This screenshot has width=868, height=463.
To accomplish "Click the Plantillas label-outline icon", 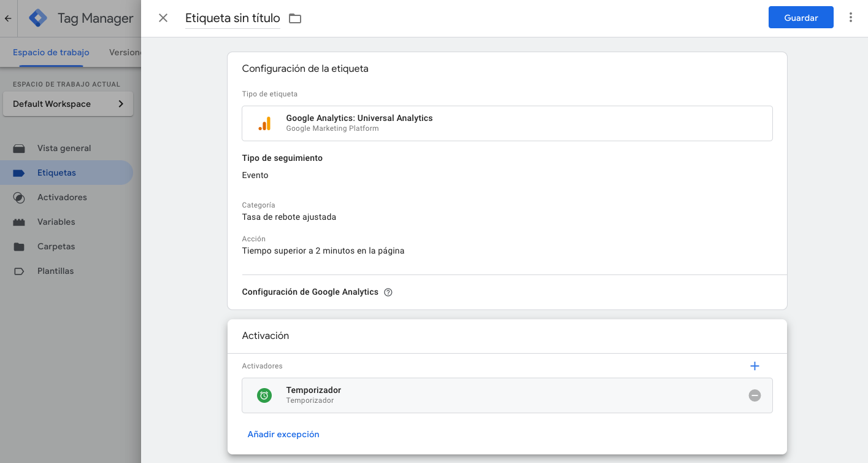I will (19, 271).
